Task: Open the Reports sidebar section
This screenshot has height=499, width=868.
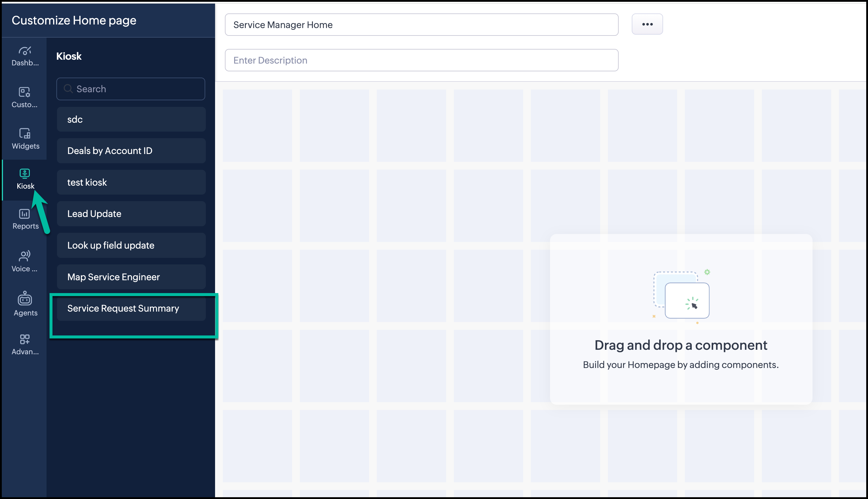Action: [25, 219]
